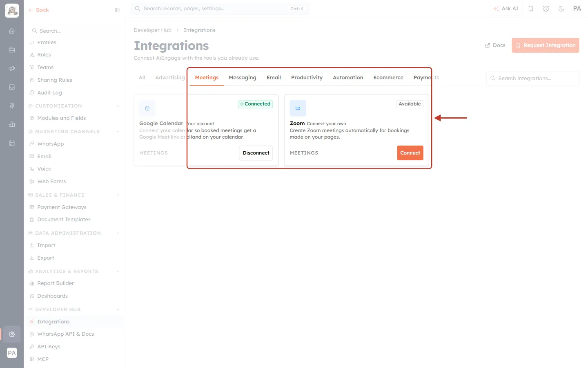Click the Google Calendar card icon
Image resolution: width=588 pixels, height=368 pixels.
(x=147, y=108)
